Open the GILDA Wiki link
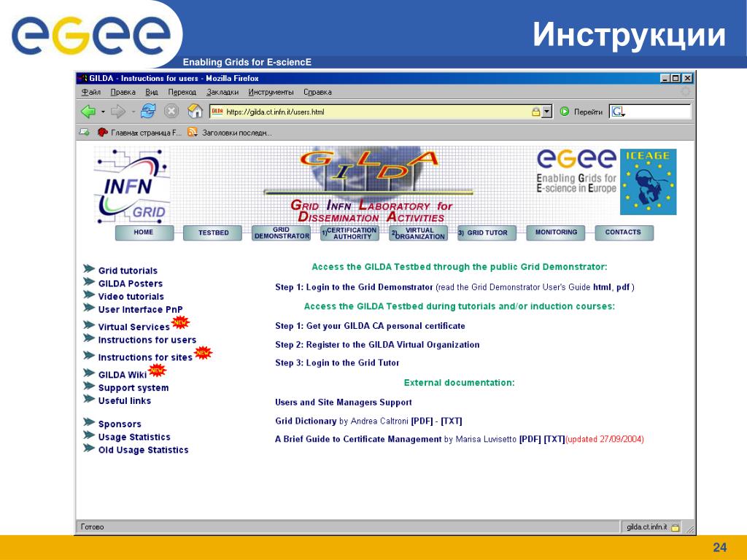 point(123,375)
